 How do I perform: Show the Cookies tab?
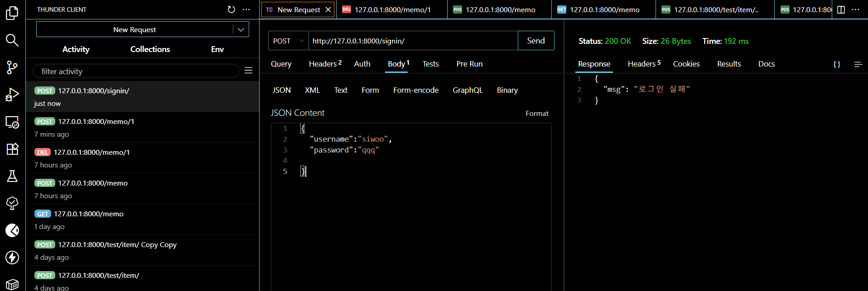[x=686, y=64]
